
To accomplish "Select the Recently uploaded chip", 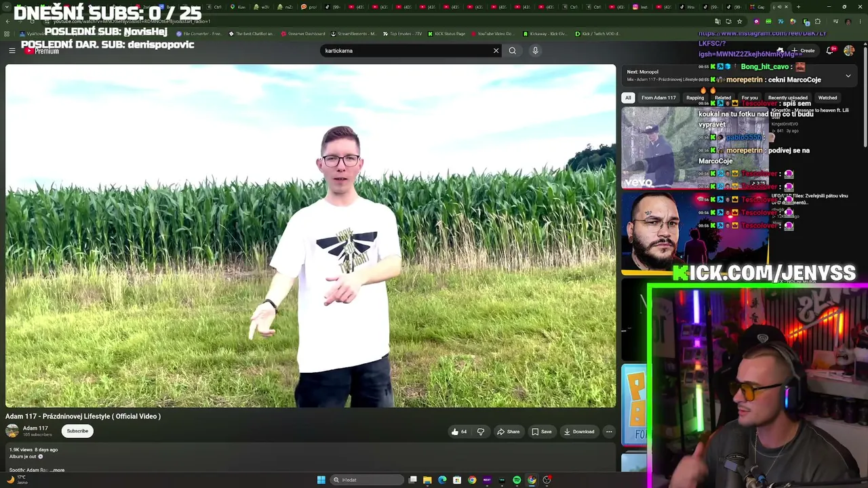I will [788, 98].
